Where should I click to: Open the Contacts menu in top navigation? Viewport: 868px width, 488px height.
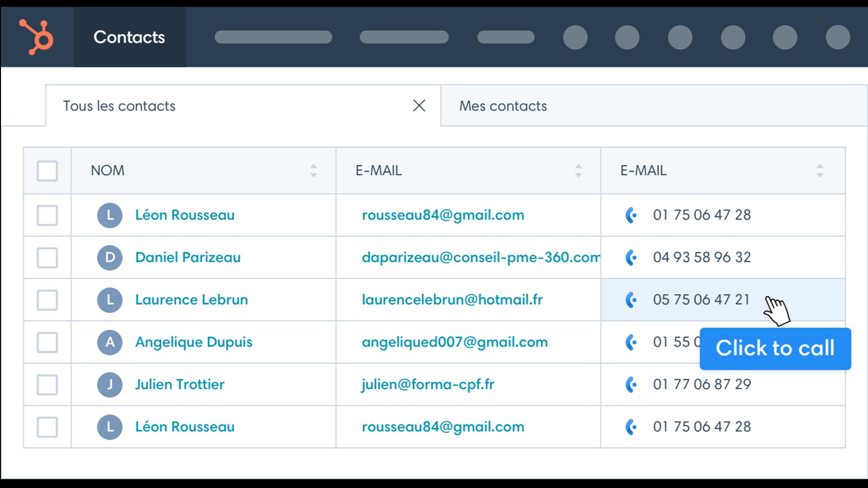129,37
